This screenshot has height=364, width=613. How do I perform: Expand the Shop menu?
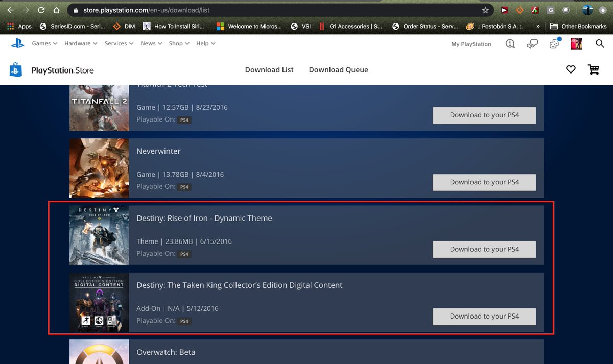pyautogui.click(x=179, y=44)
